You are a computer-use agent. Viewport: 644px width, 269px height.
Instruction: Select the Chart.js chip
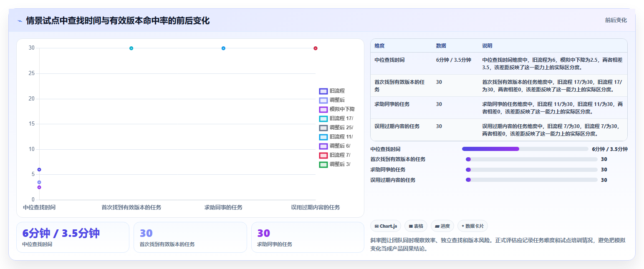click(x=386, y=226)
